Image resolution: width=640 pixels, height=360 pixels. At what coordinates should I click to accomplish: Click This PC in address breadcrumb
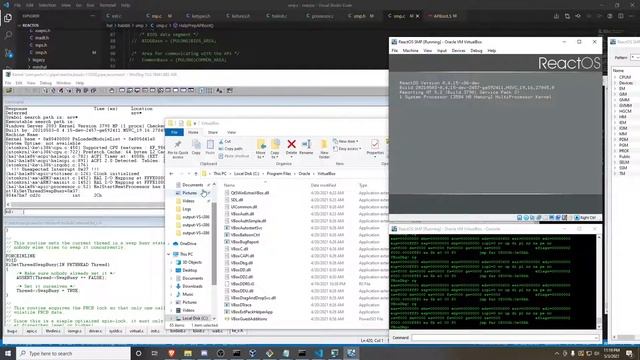(220, 174)
